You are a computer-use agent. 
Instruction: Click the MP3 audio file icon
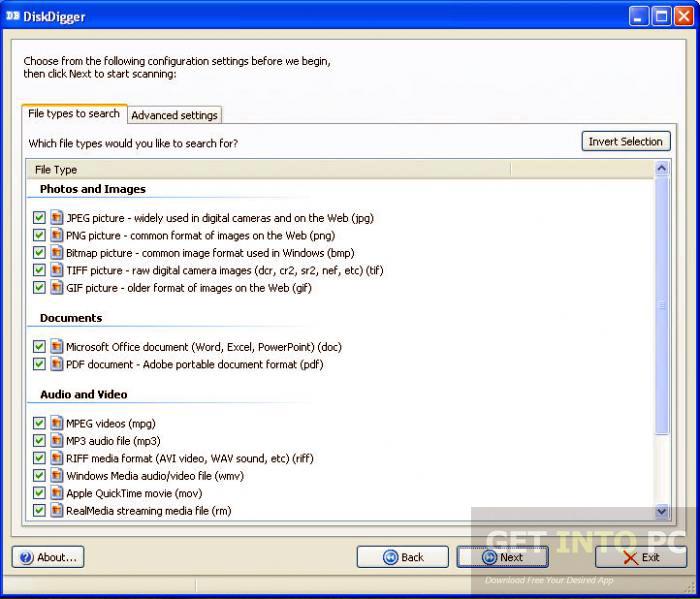56,441
